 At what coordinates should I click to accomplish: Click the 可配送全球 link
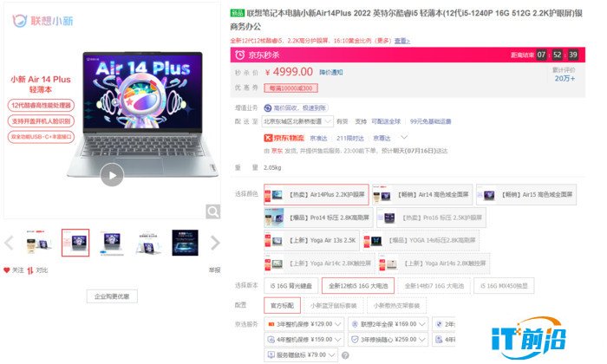click(x=386, y=121)
